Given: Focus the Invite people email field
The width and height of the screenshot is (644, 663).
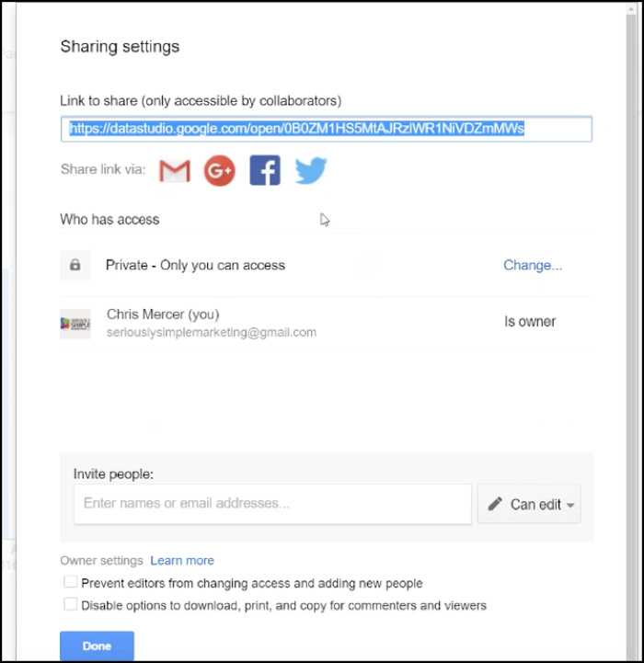Looking at the screenshot, I should tap(273, 504).
